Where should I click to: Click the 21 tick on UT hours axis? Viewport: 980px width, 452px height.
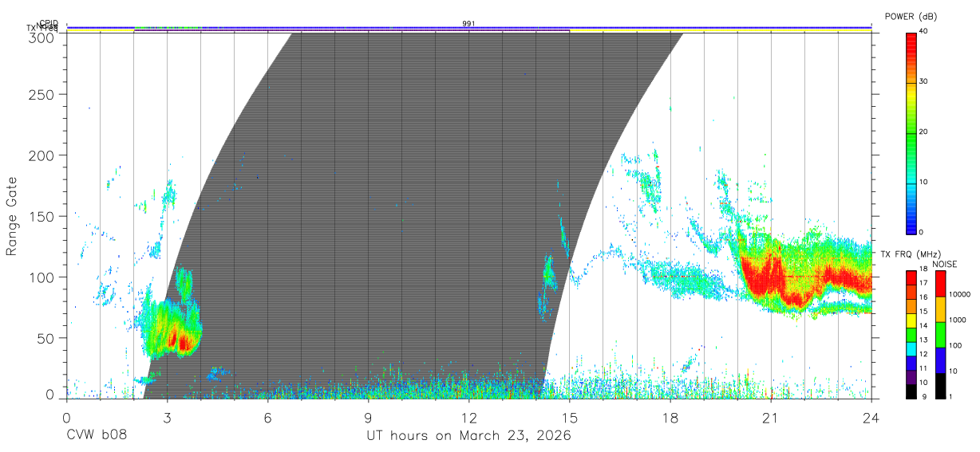pyautogui.click(x=771, y=416)
